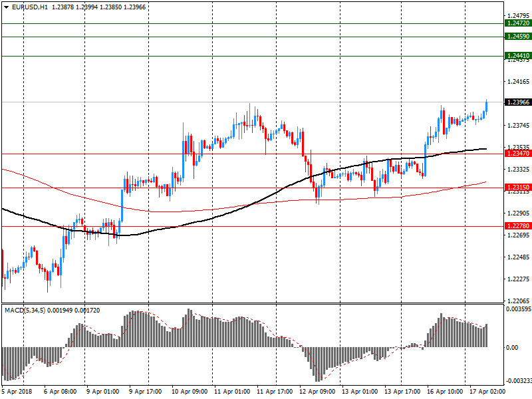The image size is (532, 399).
Task: Click the 1.24720 green level price label
Action: point(518,23)
